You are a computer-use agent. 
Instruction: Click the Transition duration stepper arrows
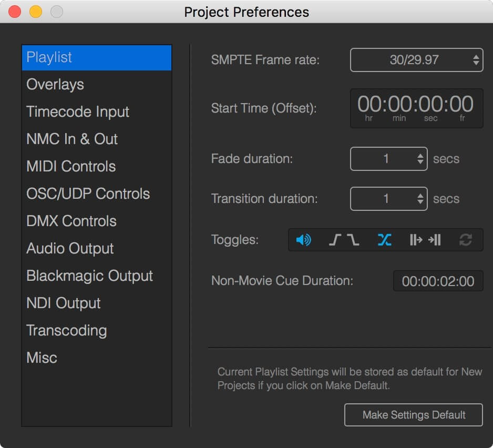point(420,199)
